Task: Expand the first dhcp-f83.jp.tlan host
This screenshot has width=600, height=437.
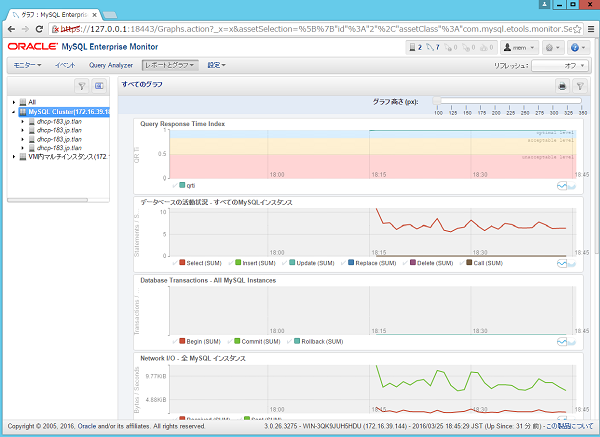Action: [x=23, y=122]
